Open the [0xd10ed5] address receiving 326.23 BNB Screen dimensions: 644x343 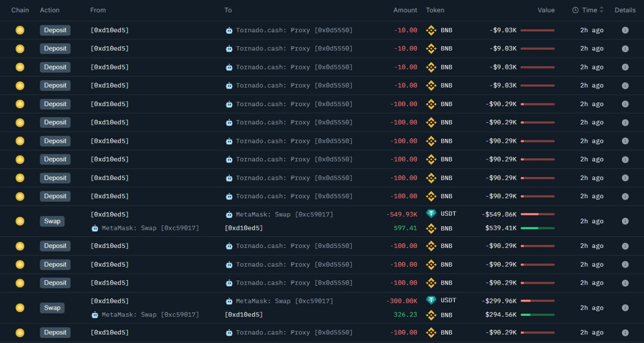click(x=244, y=315)
